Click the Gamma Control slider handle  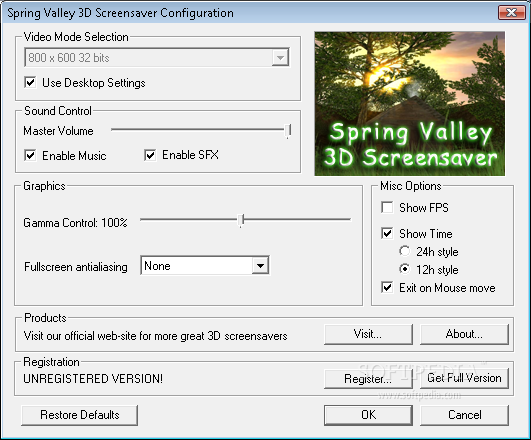click(x=241, y=220)
